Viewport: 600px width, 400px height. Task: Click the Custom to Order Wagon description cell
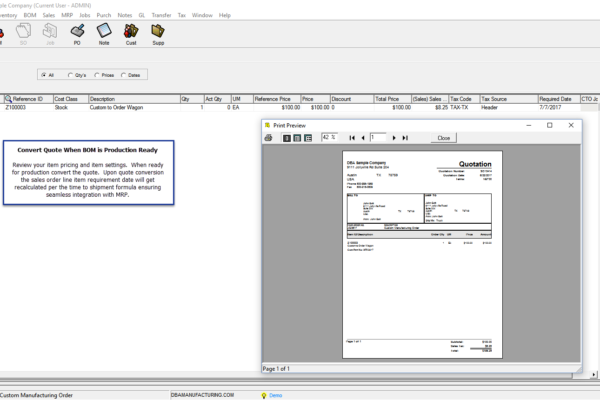tap(134, 108)
